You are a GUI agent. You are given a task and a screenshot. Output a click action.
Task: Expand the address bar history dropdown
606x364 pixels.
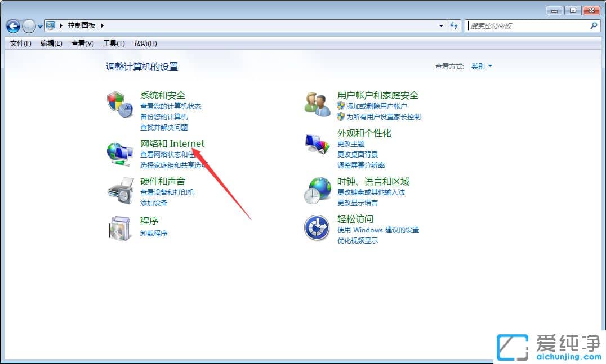441,25
